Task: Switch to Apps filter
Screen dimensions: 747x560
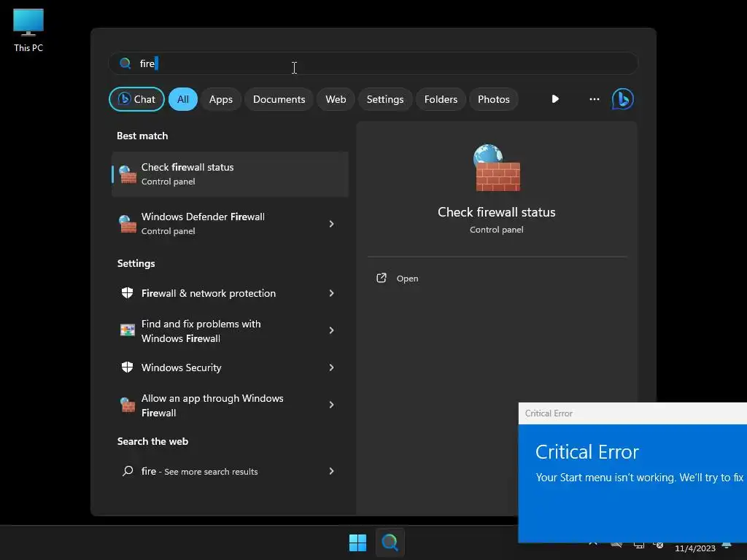Action: click(x=220, y=99)
